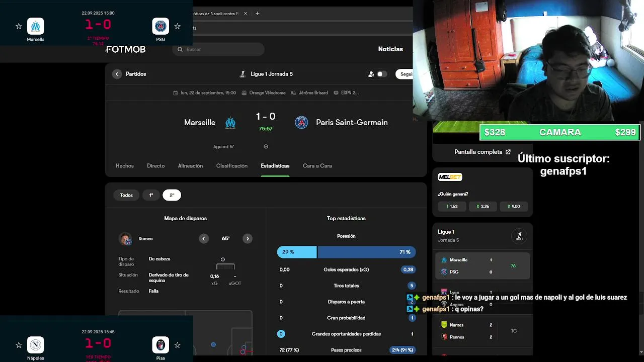This screenshot has width=644, height=362.
Task: Select the Todos period filter
Action: coord(126,195)
